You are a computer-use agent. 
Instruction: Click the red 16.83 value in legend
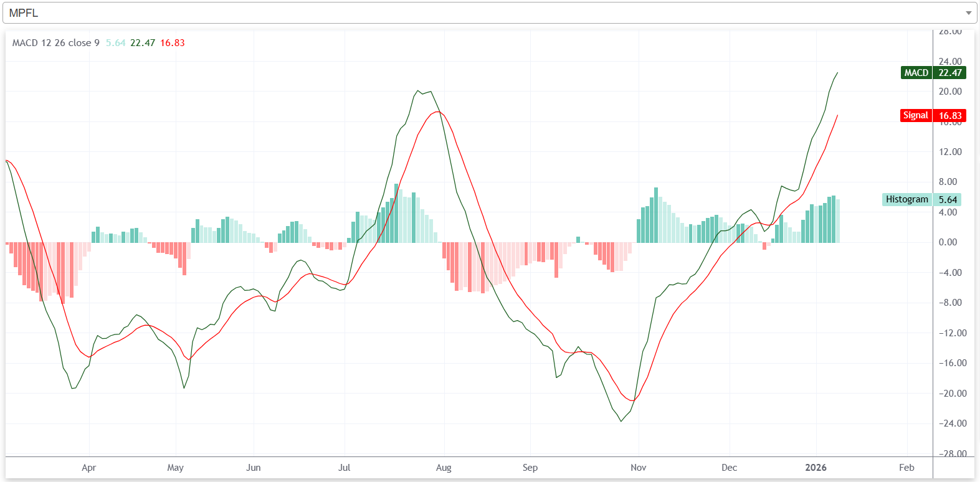(x=173, y=43)
